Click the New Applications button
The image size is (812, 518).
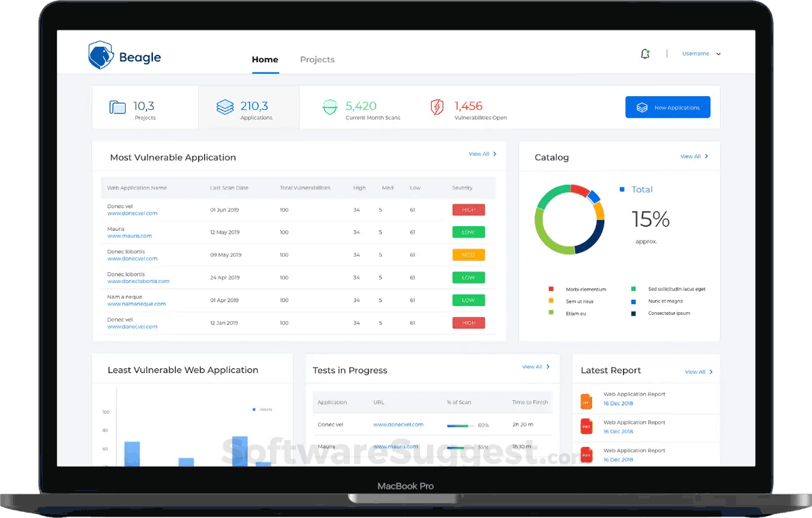point(668,107)
